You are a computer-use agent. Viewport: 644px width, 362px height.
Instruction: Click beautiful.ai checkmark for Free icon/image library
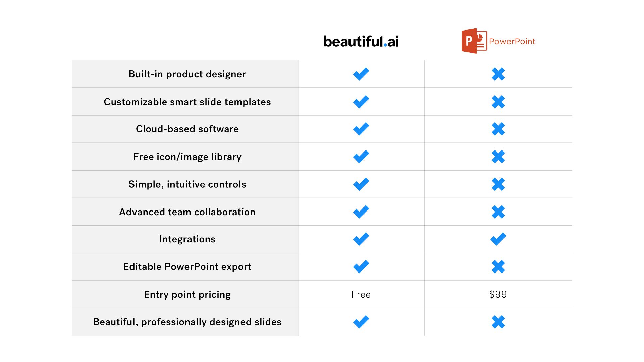click(361, 157)
